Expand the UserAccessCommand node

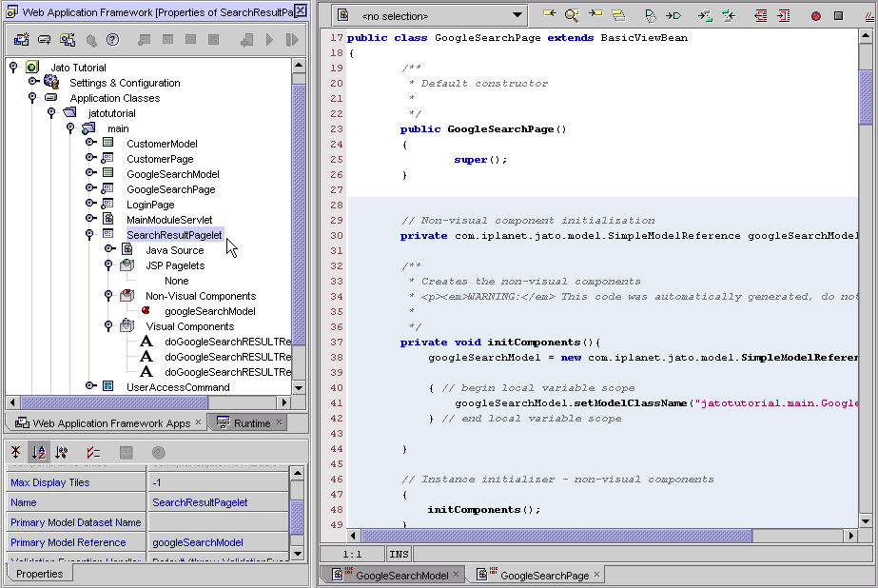[89, 386]
